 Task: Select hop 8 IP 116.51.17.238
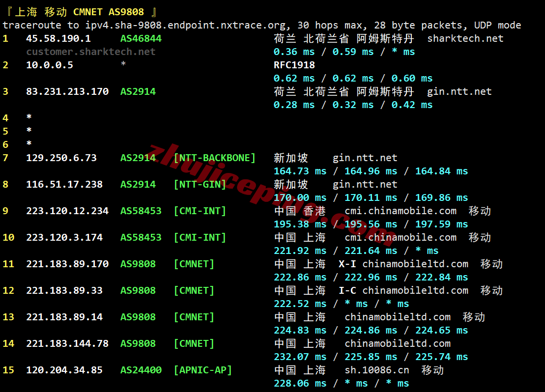64,185
